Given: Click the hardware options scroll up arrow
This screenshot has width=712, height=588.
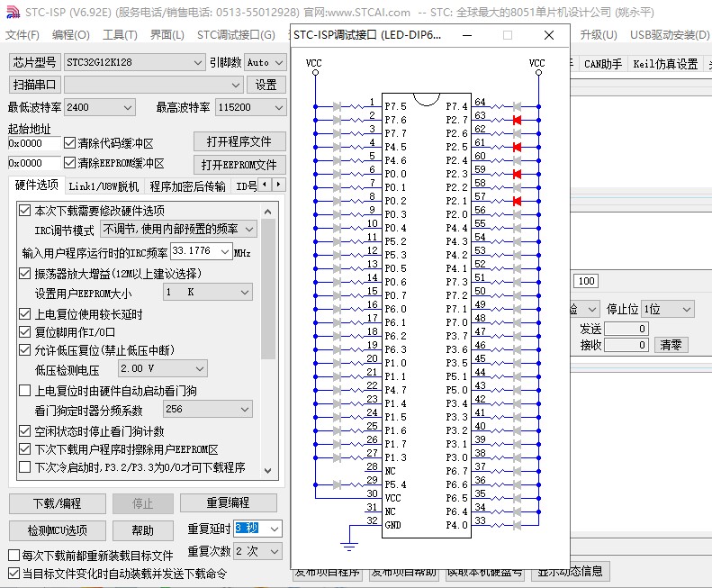Looking at the screenshot, I should pyautogui.click(x=268, y=212).
